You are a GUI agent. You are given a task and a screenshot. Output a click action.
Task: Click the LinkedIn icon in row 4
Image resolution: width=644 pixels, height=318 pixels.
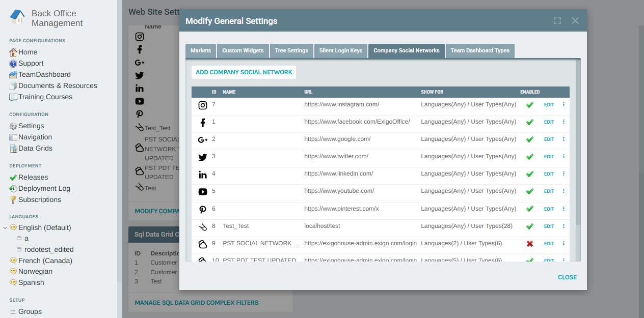click(x=203, y=175)
